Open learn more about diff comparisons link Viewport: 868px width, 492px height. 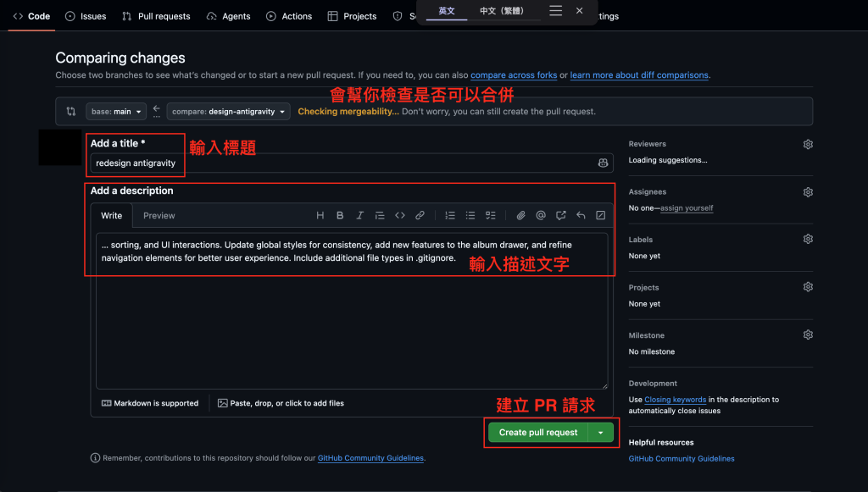[639, 75]
